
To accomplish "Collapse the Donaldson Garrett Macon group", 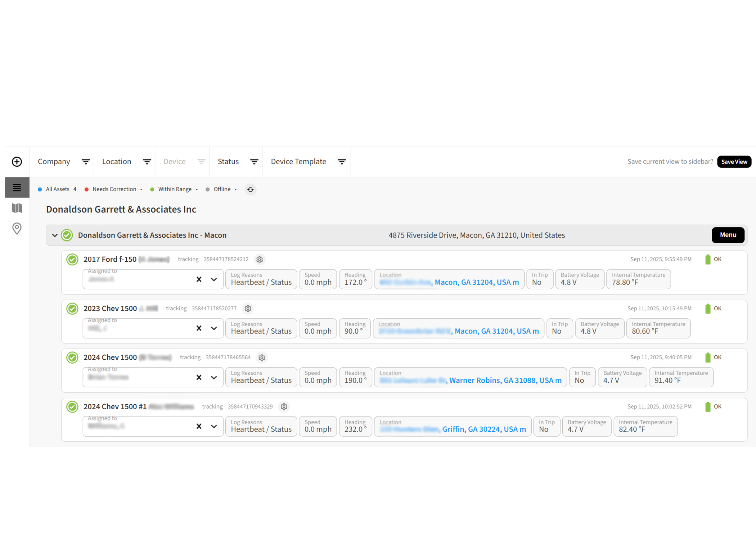I will point(55,235).
